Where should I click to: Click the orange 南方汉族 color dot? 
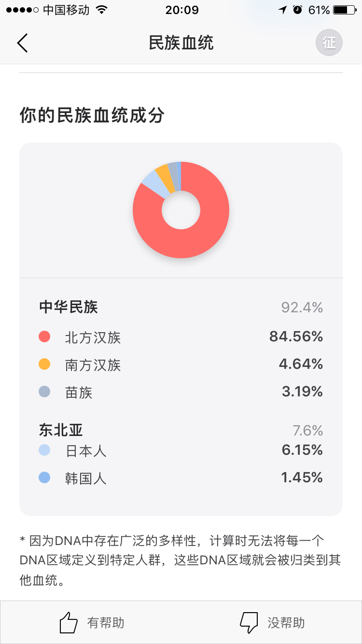44,364
